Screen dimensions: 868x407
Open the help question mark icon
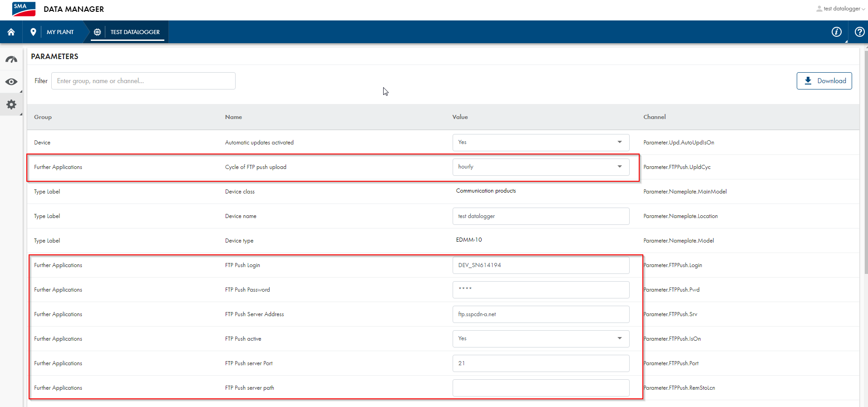pyautogui.click(x=859, y=32)
